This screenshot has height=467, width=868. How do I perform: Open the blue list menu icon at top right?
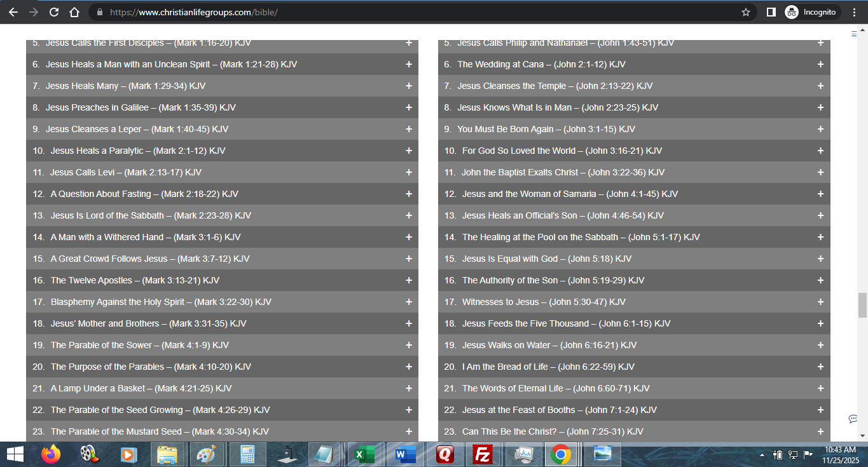(854, 34)
